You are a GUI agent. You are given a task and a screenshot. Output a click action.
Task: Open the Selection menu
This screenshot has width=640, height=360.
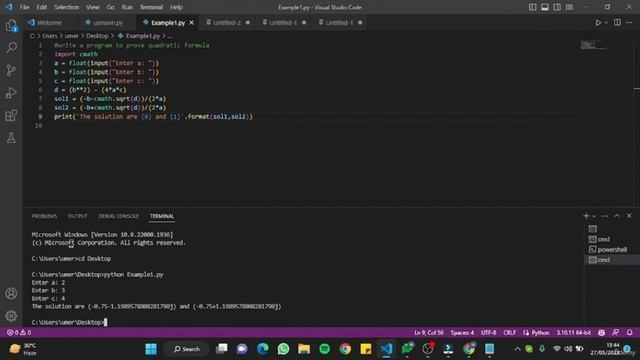(66, 7)
